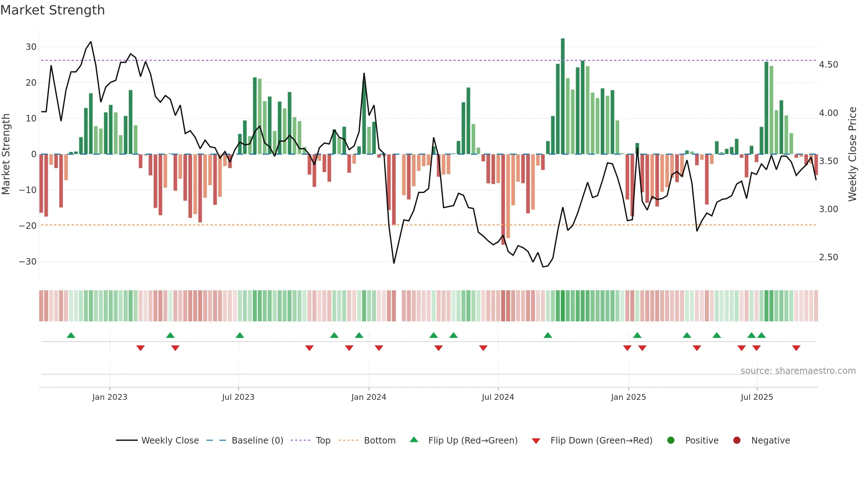The width and height of the screenshot is (868, 488).
Task: Click the blue dashed Baseline legend line sample
Action: point(216,440)
